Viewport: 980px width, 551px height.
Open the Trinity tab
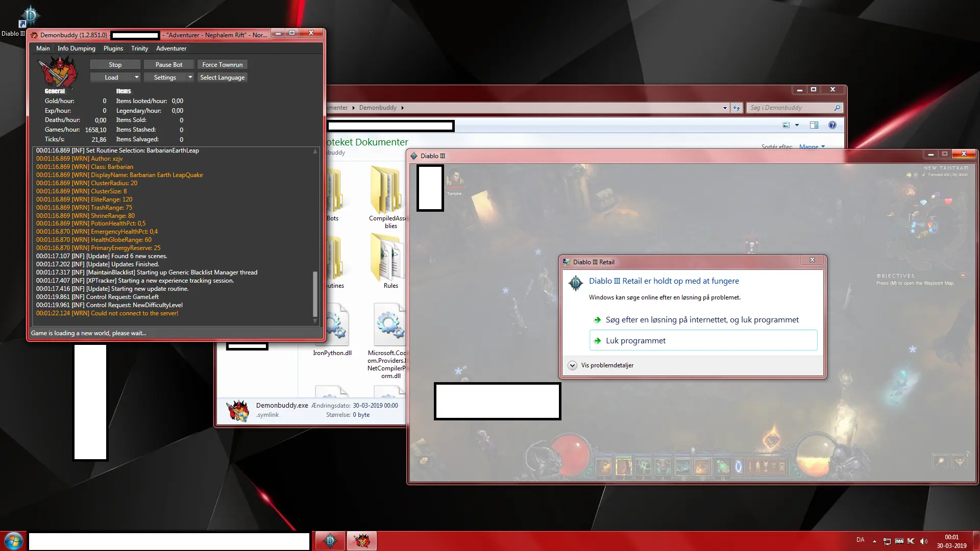(139, 48)
